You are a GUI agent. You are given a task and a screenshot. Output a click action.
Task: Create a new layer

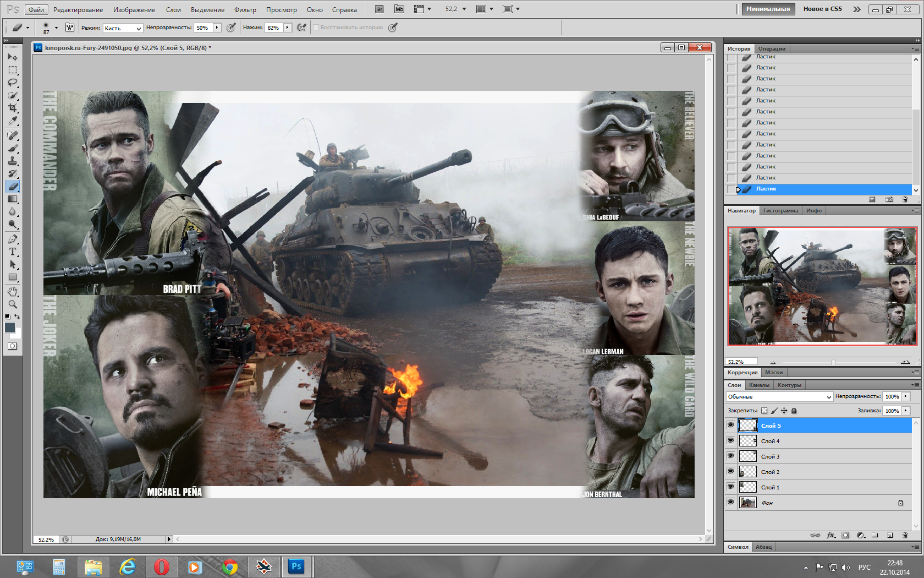click(890, 535)
